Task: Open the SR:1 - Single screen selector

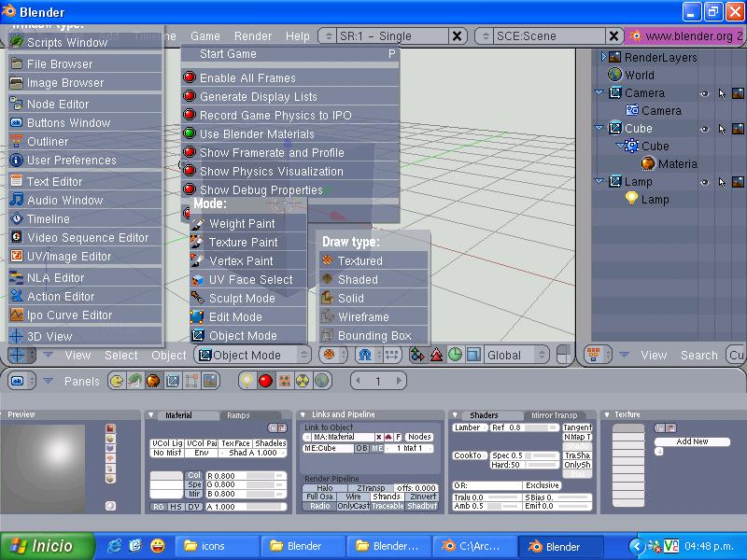Action: [328, 36]
